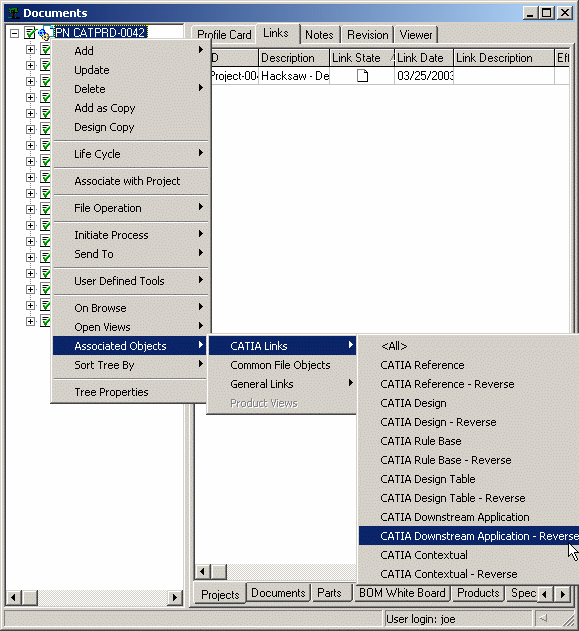579x631 pixels.
Task: Open the Spec bottom tab
Action: (521, 593)
